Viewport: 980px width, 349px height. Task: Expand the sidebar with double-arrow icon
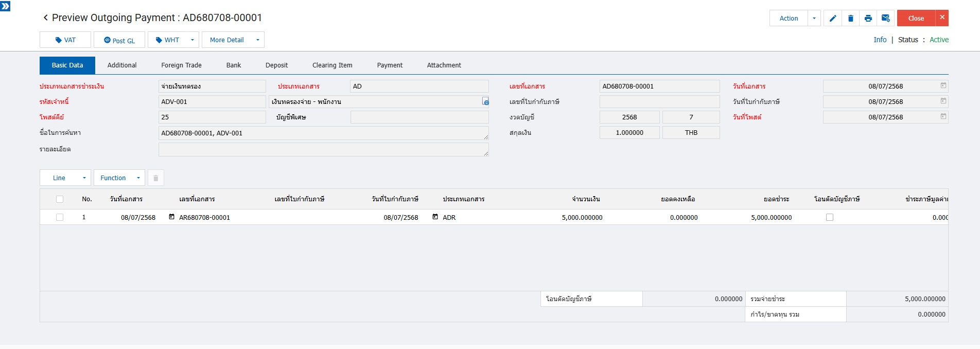point(5,6)
